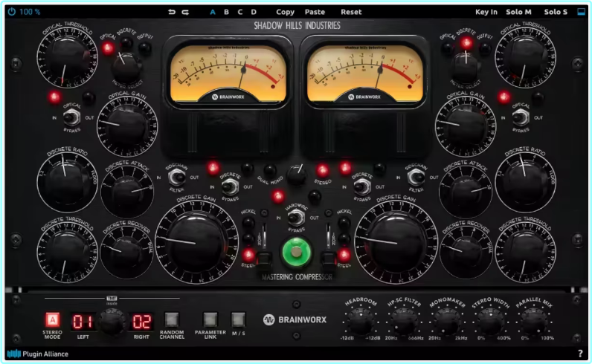Click the Stereo Width knob

point(490,322)
